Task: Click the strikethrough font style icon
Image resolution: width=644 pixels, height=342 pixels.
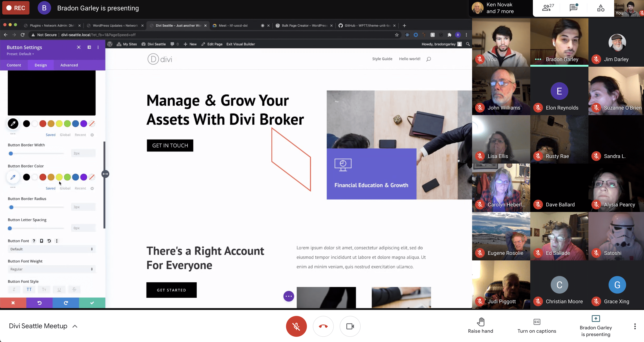Action: pos(74,289)
